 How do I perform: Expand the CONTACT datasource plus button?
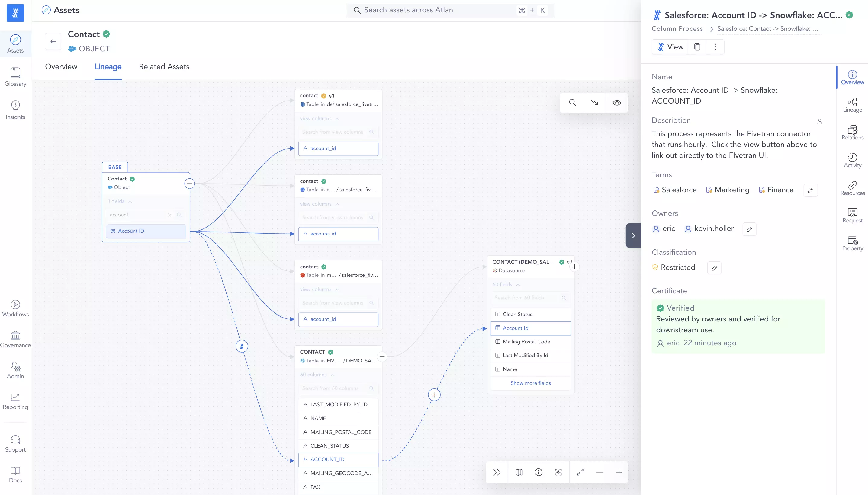[x=574, y=267]
